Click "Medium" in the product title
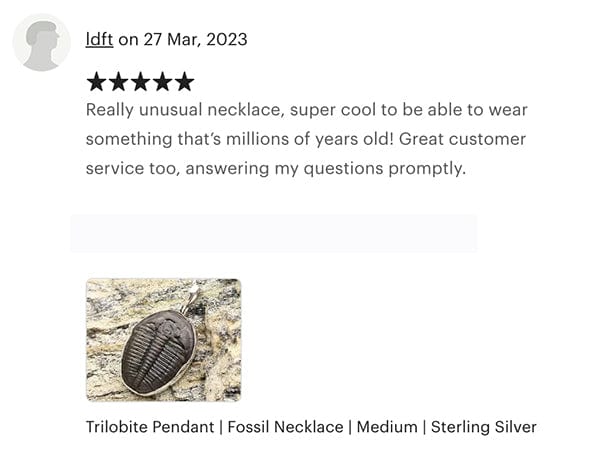Image resolution: width=600 pixels, height=469 pixels. (x=387, y=427)
